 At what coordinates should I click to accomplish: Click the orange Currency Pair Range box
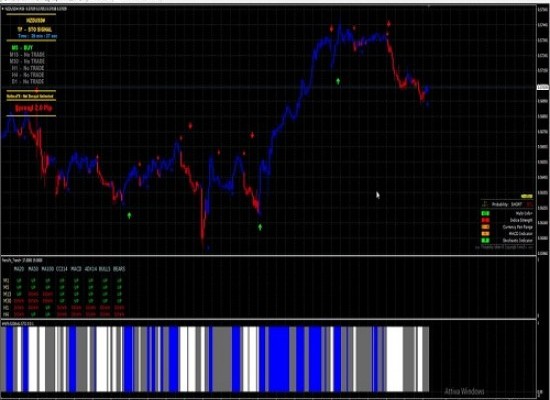[485, 227]
